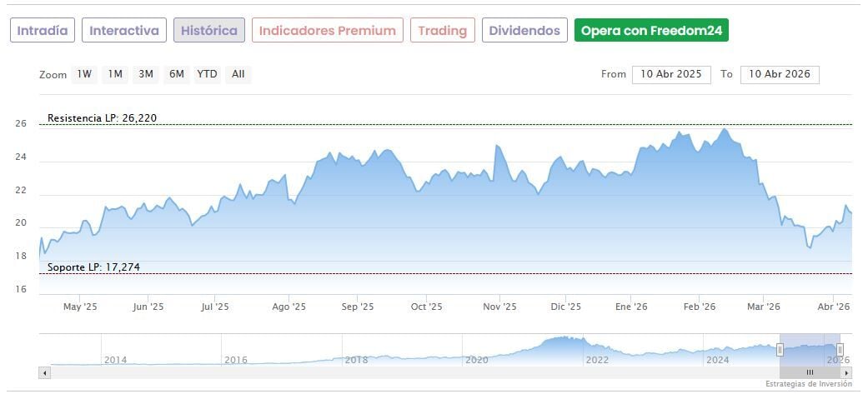Click the To date input field
Viewport: 868px width, 399px height.
(x=780, y=74)
